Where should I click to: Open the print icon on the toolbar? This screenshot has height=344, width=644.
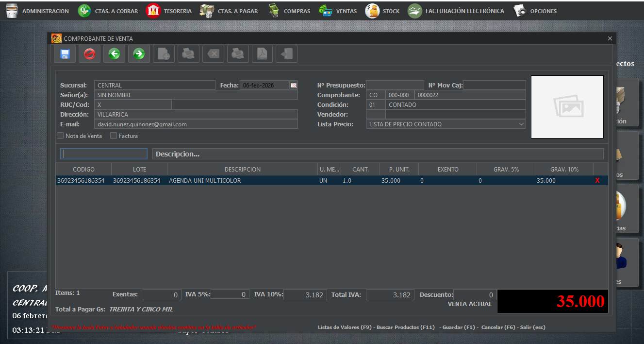pyautogui.click(x=188, y=53)
